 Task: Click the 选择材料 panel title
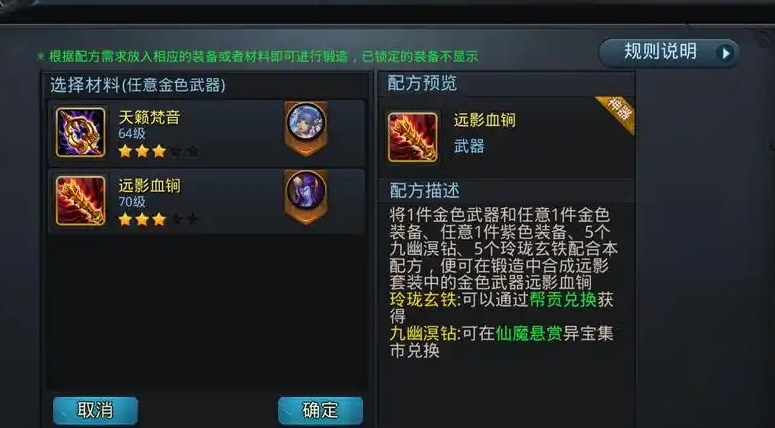tap(138, 85)
